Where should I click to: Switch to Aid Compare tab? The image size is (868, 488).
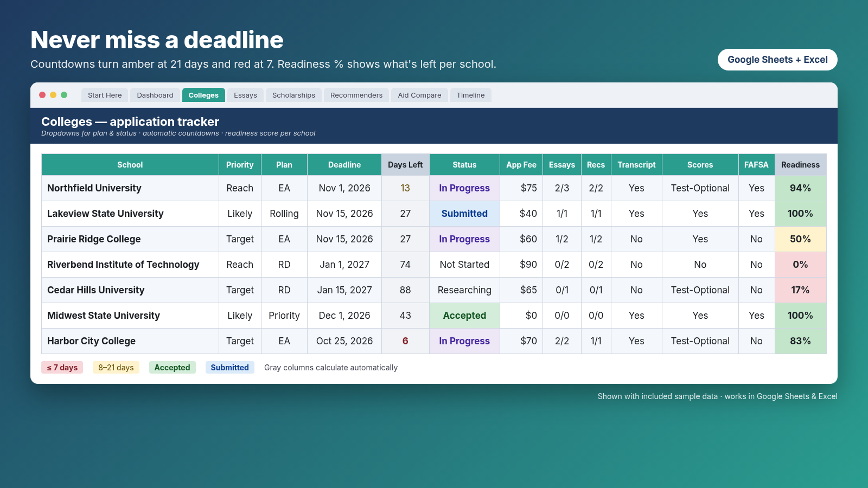tap(419, 95)
